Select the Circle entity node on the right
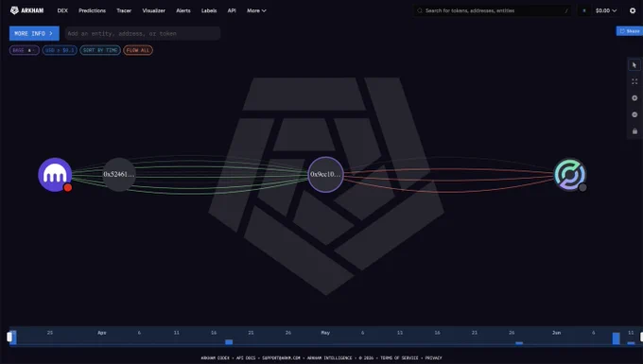 [x=570, y=174]
